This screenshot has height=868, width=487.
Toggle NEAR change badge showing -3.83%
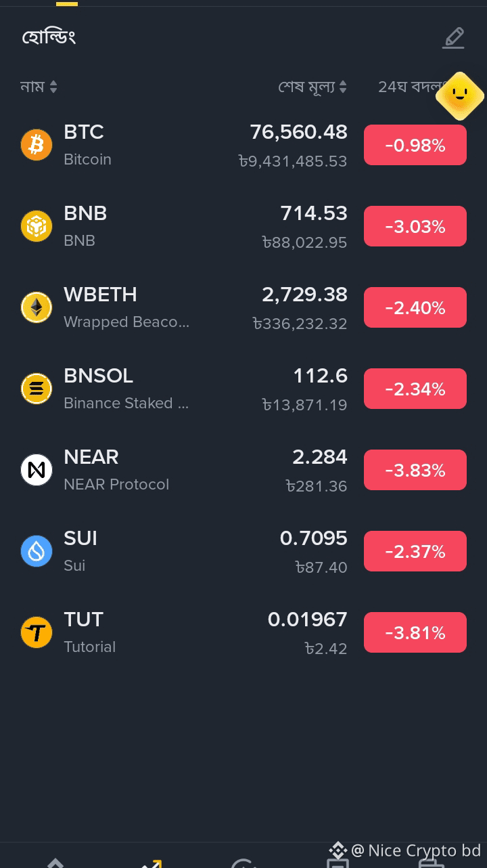tap(415, 470)
